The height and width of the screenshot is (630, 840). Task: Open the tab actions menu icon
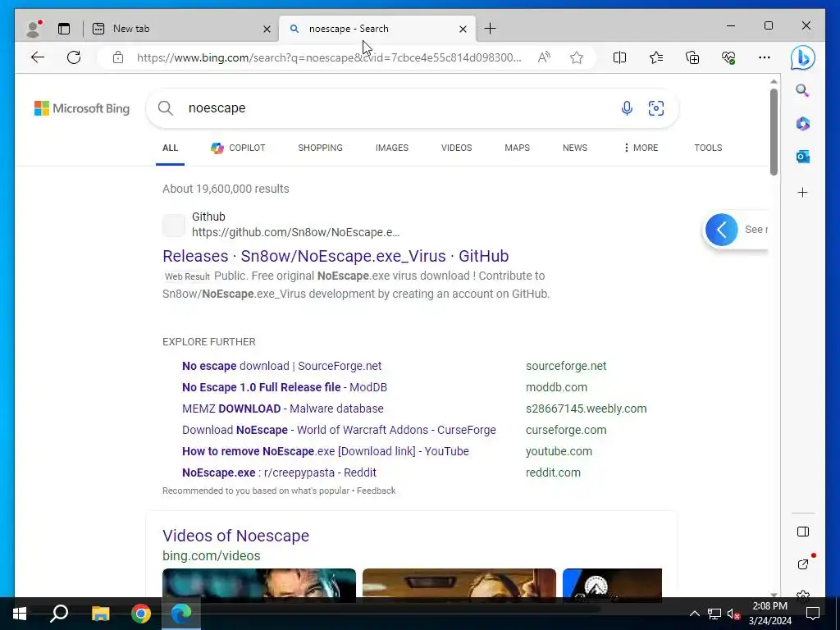click(x=64, y=29)
